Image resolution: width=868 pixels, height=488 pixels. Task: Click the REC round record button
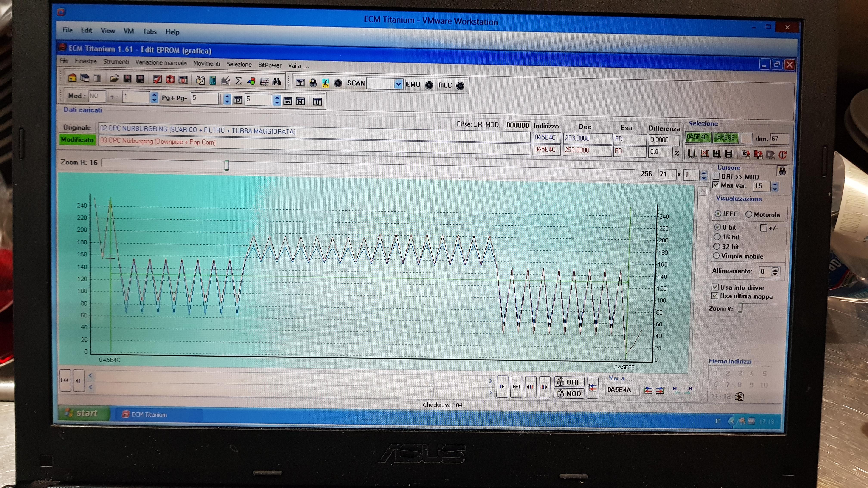[x=460, y=86]
